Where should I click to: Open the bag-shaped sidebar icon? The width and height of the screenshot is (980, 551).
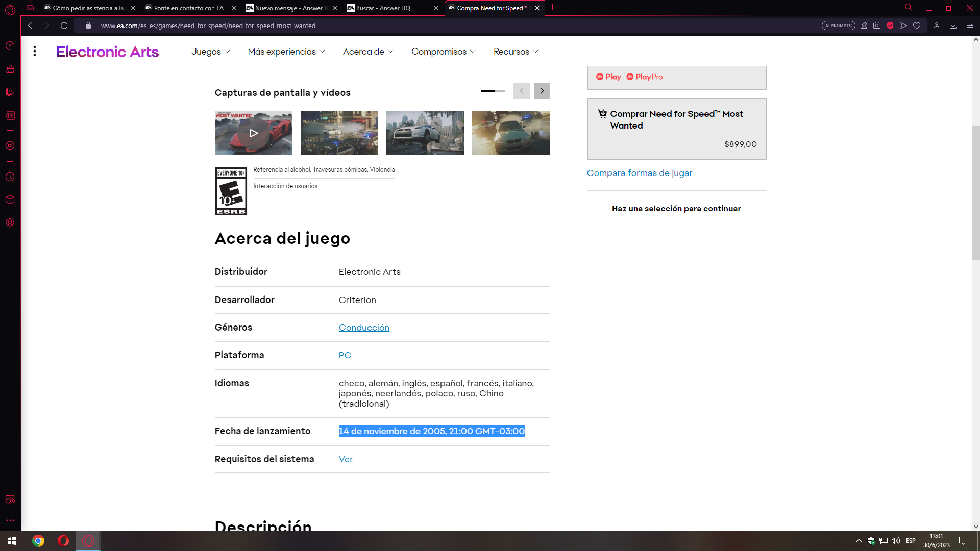click(x=10, y=69)
